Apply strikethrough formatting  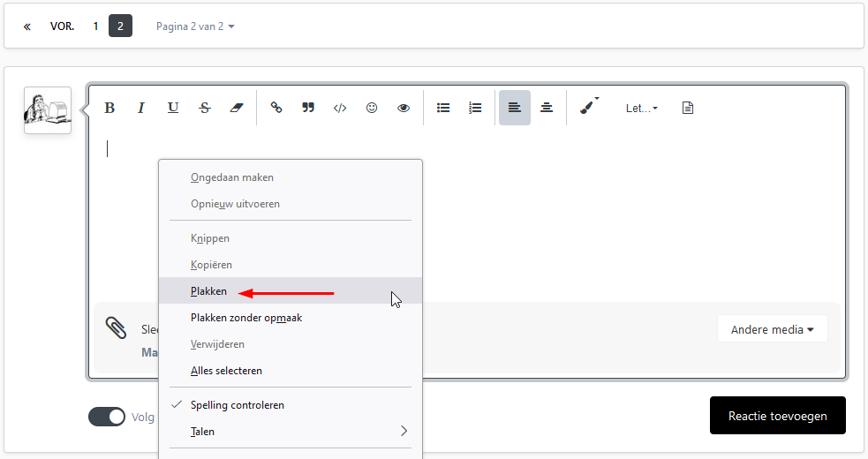205,108
